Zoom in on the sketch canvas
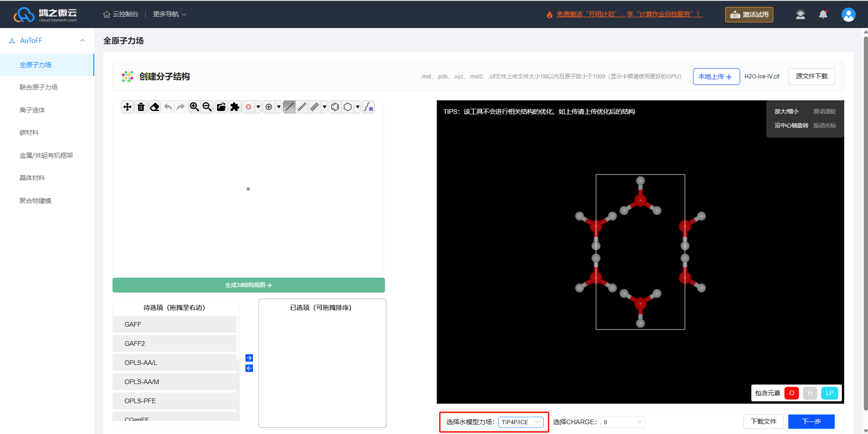 tap(194, 107)
